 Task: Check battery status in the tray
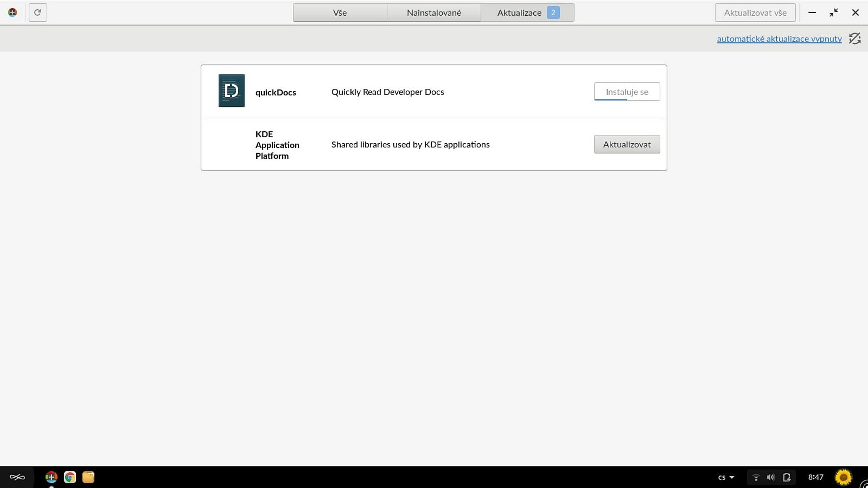click(787, 477)
